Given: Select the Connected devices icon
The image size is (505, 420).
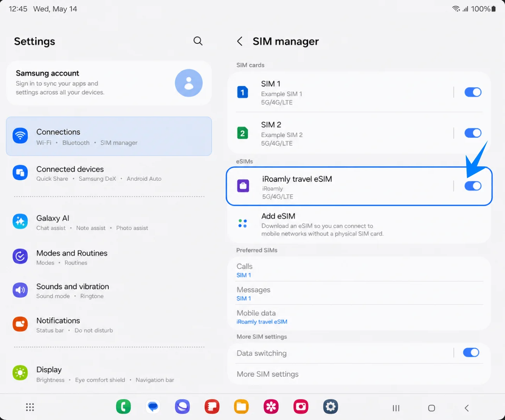Looking at the screenshot, I should [x=20, y=173].
